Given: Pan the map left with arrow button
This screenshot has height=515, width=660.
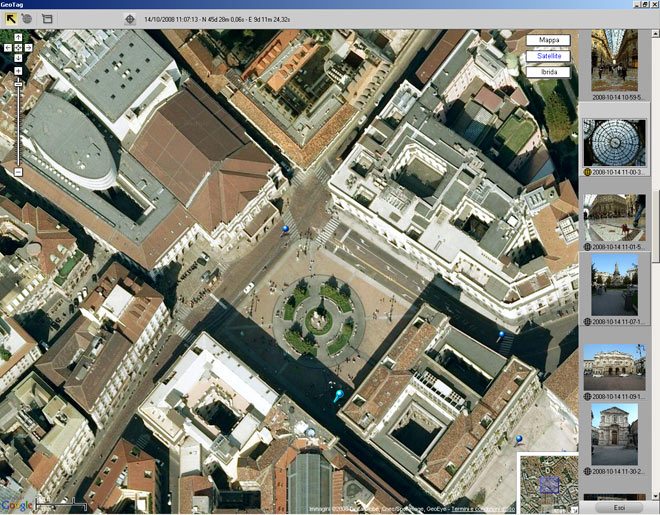Looking at the screenshot, I should (8, 47).
